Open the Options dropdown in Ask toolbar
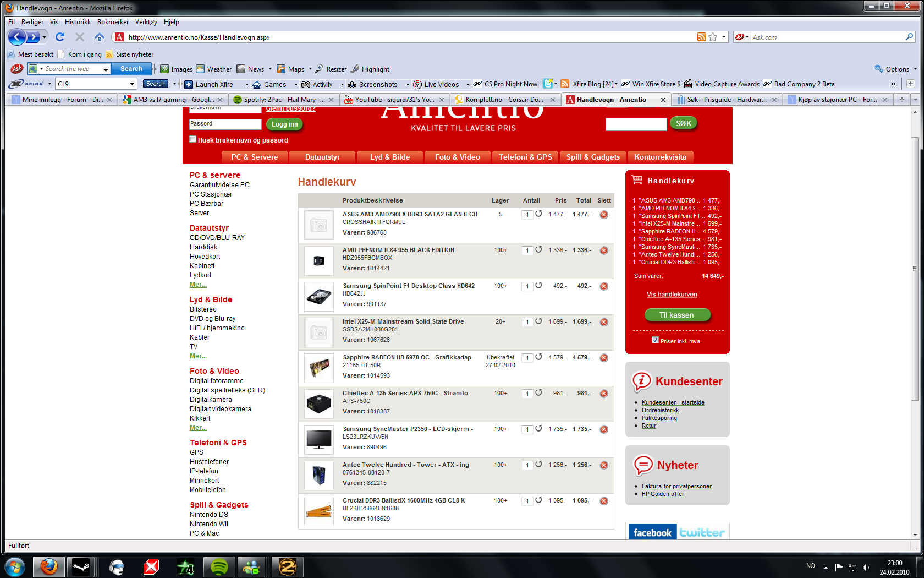The height and width of the screenshot is (578, 924). point(915,69)
